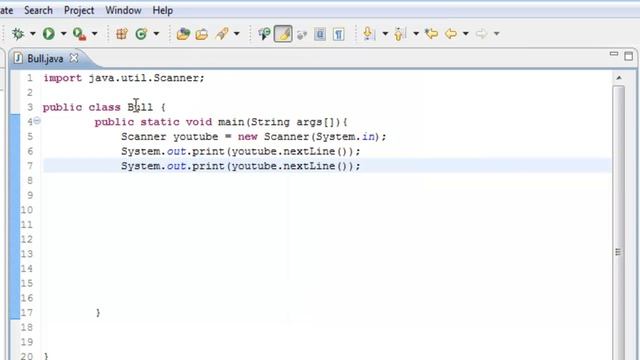
Task: Open the Debug configurations dropdown arrow
Action: [33, 34]
